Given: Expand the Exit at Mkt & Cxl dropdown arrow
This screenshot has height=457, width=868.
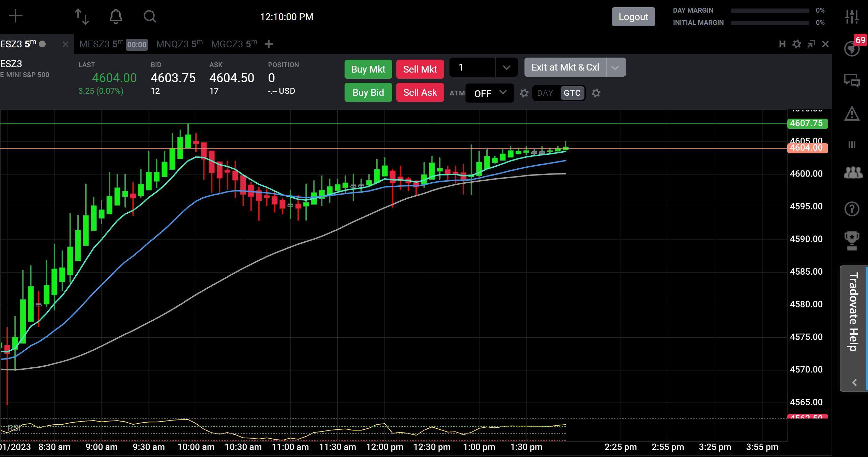Looking at the screenshot, I should [615, 67].
